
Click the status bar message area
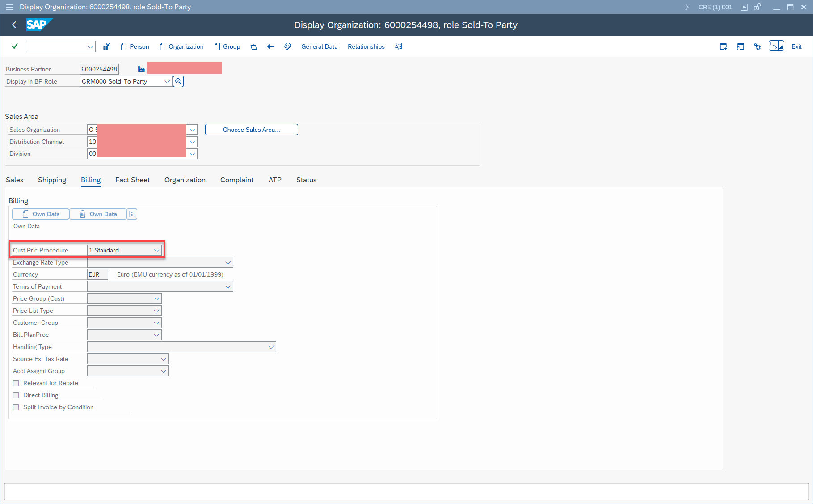pos(406,491)
